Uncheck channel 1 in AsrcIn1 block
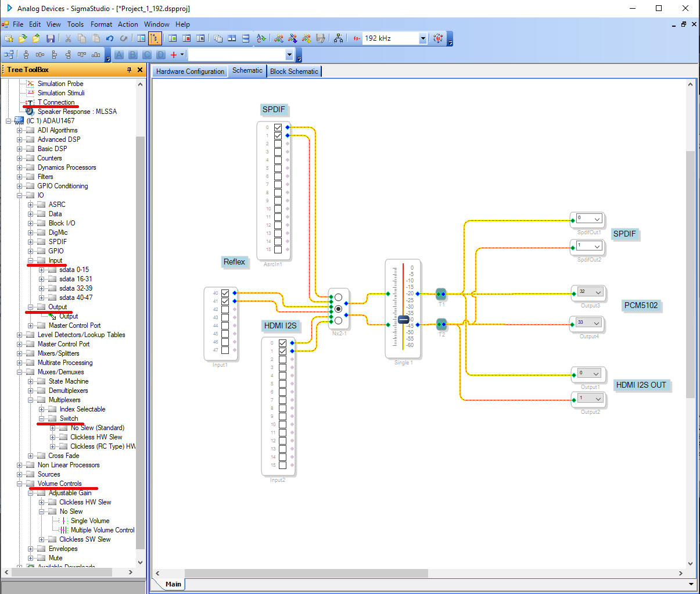The image size is (700, 594). coord(278,135)
